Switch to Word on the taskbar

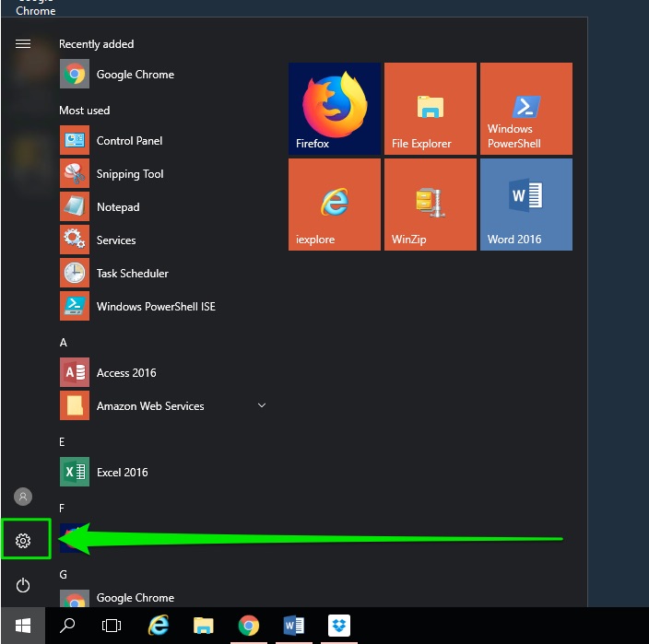tap(293, 626)
